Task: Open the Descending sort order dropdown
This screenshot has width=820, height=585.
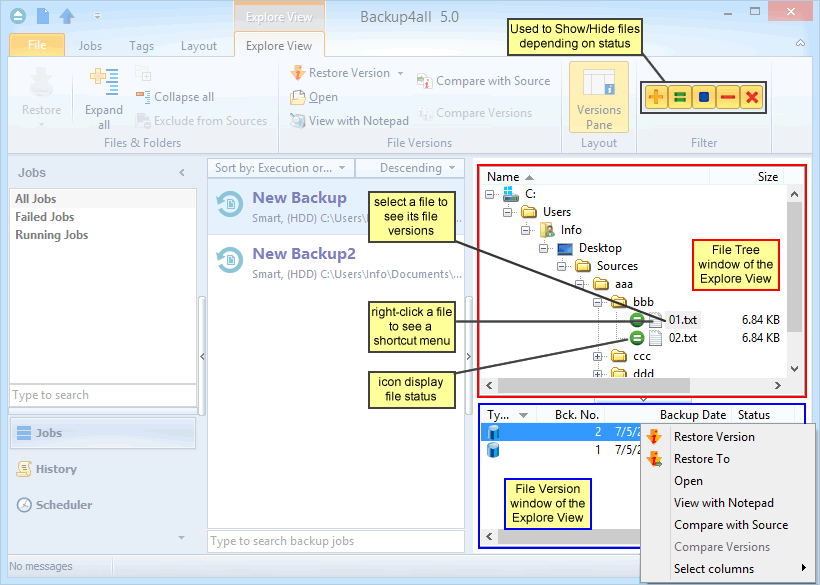Action: pos(410,168)
